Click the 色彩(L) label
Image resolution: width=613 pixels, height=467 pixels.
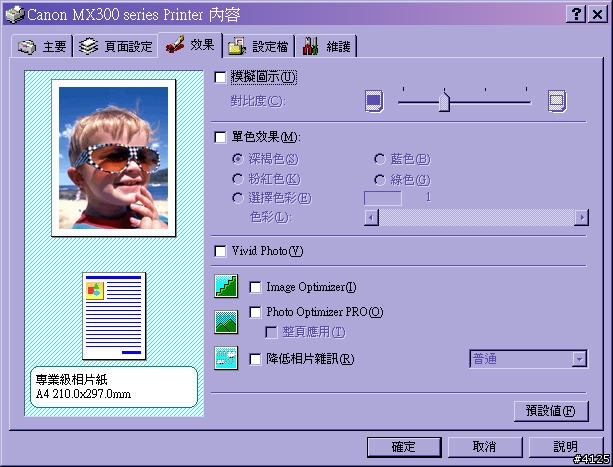[272, 217]
